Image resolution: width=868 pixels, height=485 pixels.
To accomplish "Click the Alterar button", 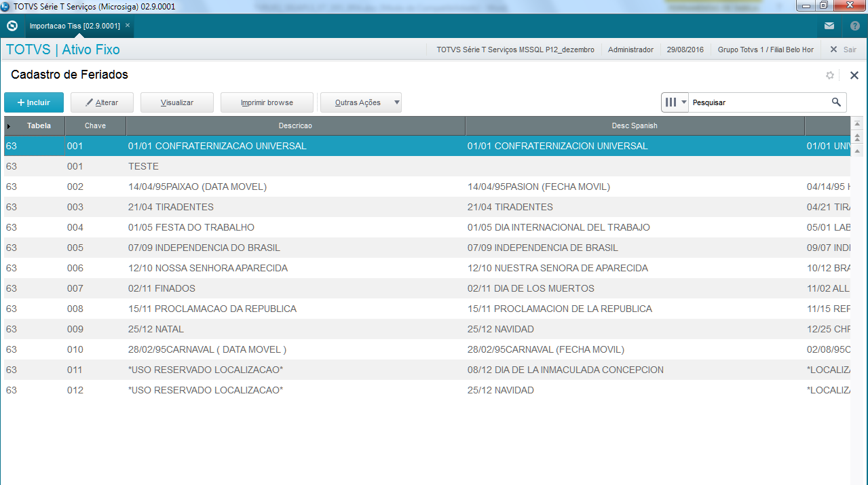I will [x=102, y=102].
